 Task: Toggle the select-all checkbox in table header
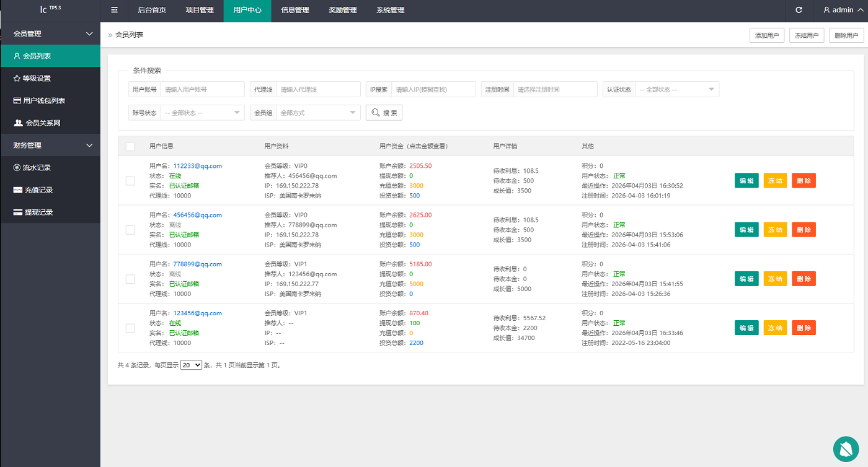pos(130,147)
